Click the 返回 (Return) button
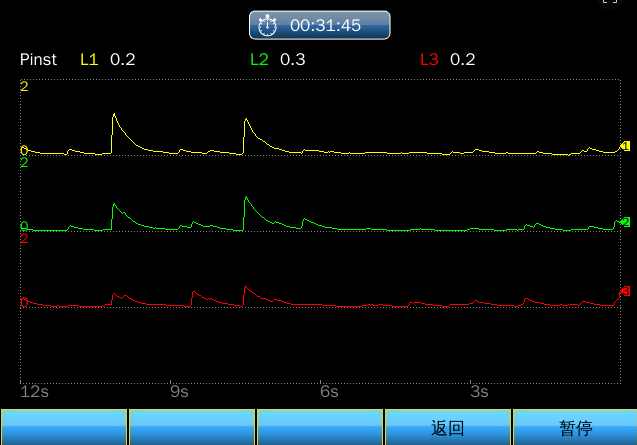Image resolution: width=637 pixels, height=445 pixels. (448, 427)
